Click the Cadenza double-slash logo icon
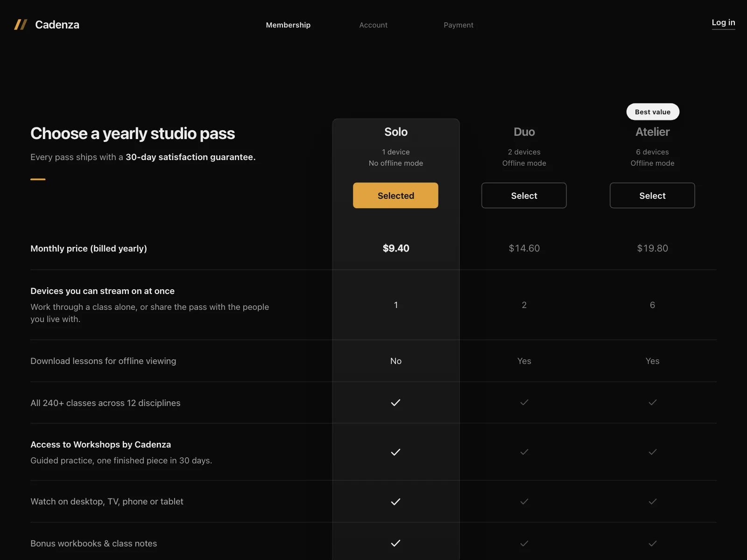The width and height of the screenshot is (747, 560). (x=21, y=25)
